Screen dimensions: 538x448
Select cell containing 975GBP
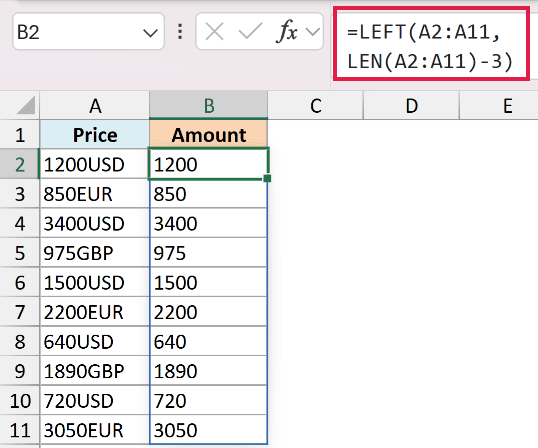click(x=95, y=252)
